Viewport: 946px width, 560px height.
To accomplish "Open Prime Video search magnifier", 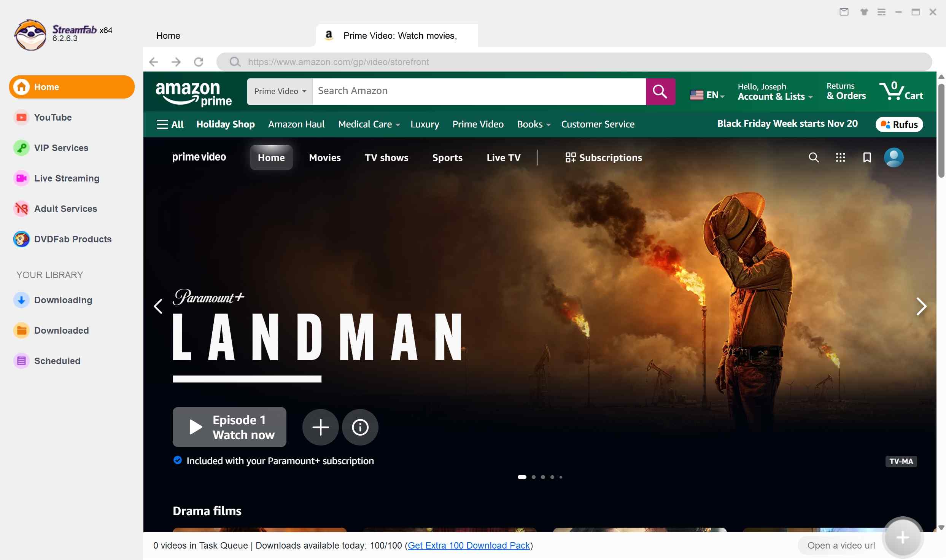I will pos(814,157).
